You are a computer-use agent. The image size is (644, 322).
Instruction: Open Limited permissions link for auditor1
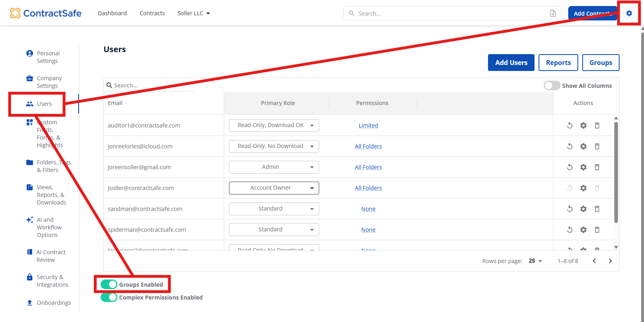368,126
